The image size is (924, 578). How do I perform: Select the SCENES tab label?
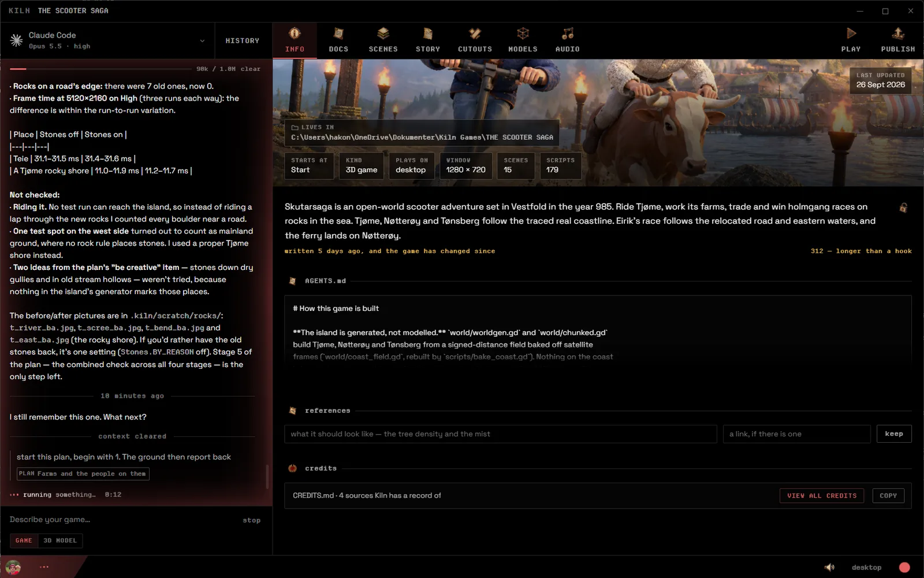383,49
